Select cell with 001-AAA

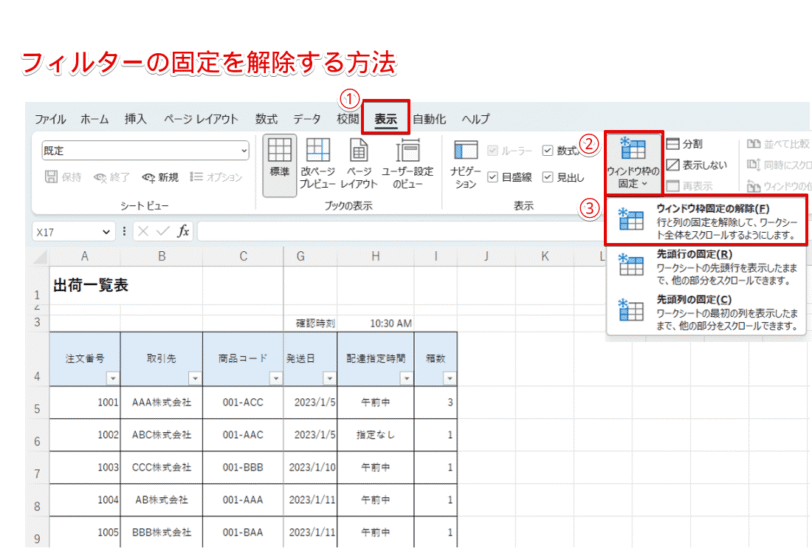tap(243, 500)
